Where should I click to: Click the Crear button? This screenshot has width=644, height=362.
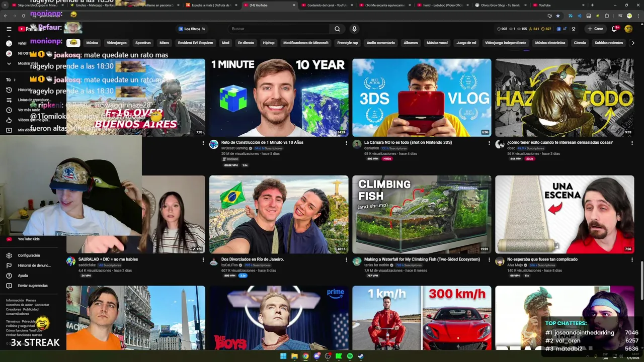tap(595, 29)
